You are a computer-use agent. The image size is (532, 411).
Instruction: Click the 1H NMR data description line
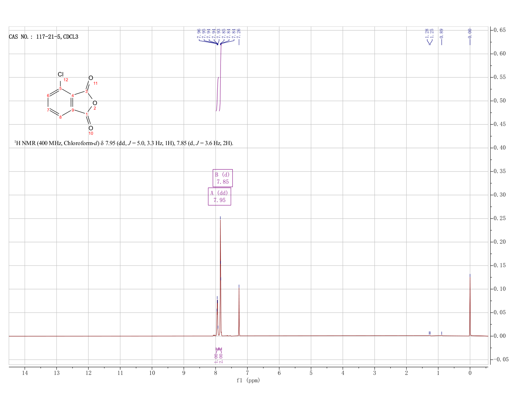[x=123, y=143]
